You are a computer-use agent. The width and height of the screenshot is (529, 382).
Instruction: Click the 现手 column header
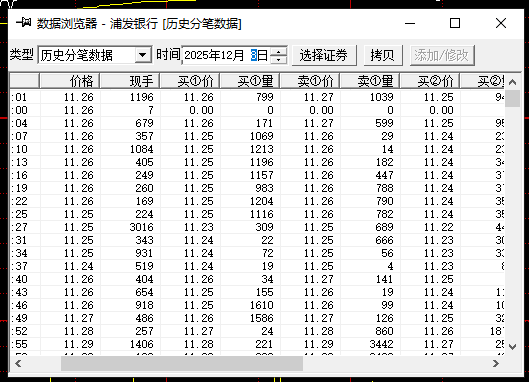coord(130,81)
